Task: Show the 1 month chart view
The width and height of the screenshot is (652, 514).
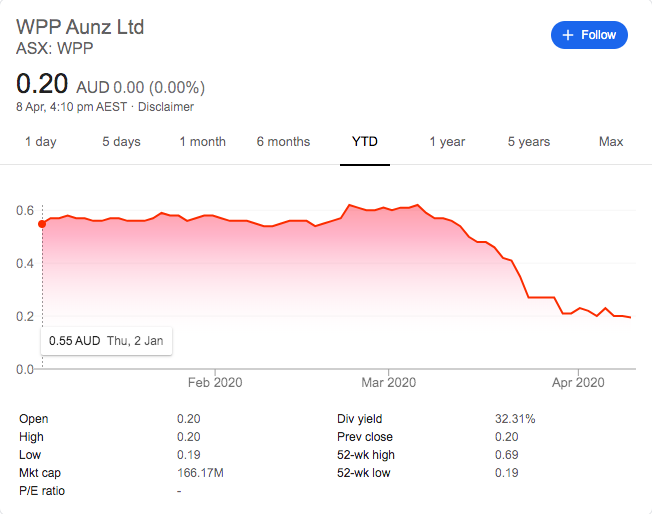Action: 202,142
